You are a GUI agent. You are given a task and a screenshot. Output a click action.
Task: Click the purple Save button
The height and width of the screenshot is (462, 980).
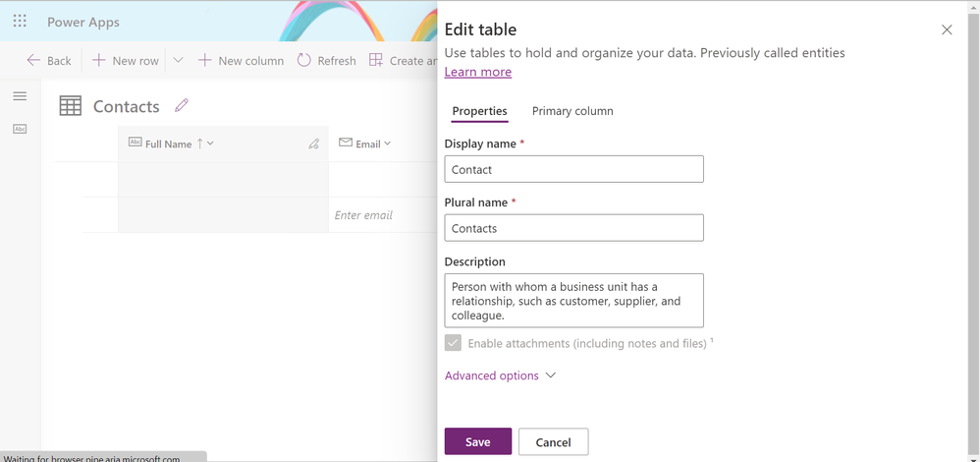click(x=478, y=441)
